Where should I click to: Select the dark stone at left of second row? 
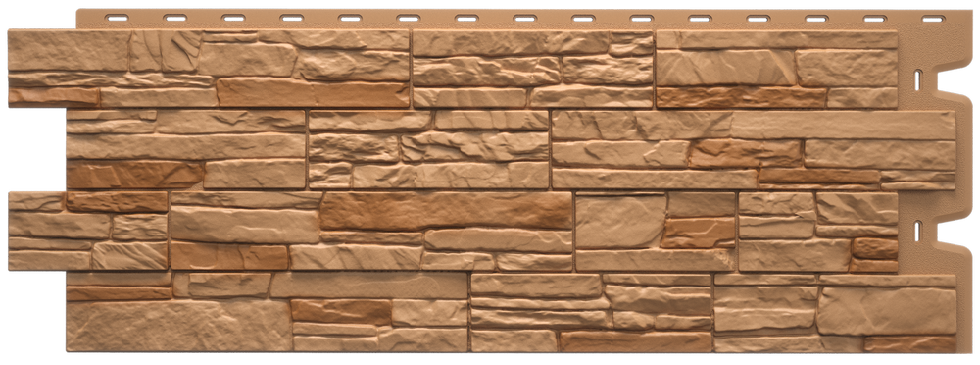tap(135, 175)
